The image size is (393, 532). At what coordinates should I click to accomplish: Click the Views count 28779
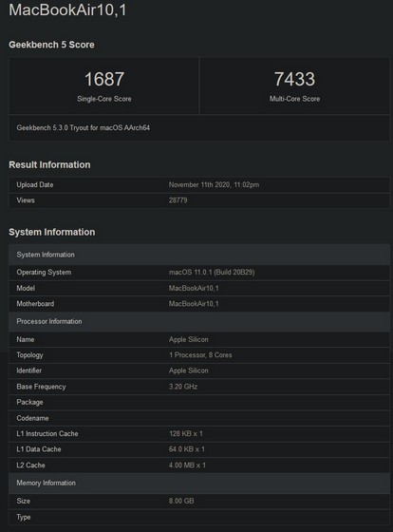pyautogui.click(x=178, y=200)
